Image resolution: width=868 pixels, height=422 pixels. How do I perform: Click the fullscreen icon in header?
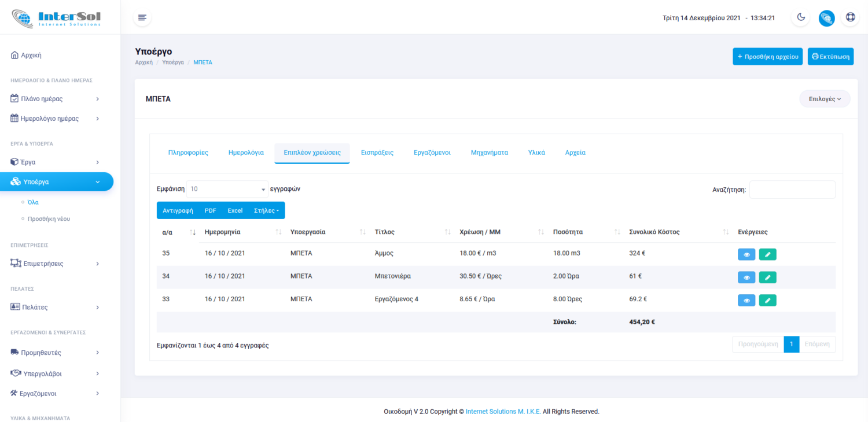click(850, 17)
